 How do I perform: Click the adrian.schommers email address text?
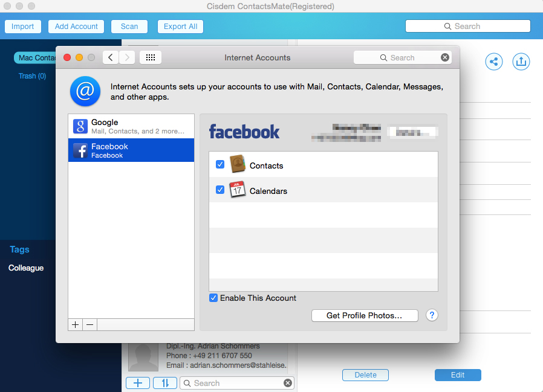click(x=238, y=365)
